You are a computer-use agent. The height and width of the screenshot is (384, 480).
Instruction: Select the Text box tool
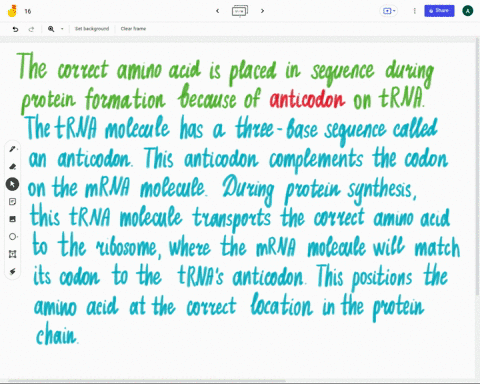(12, 254)
